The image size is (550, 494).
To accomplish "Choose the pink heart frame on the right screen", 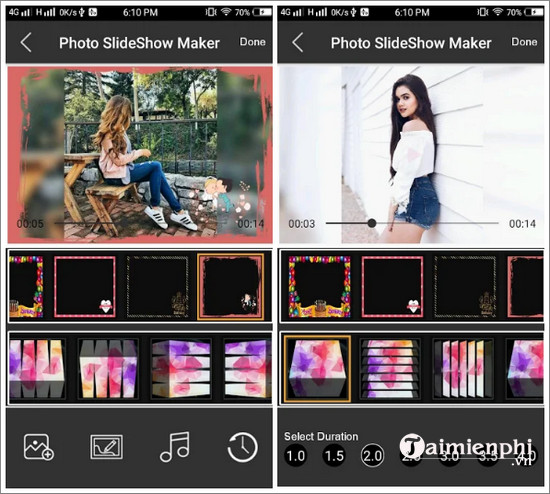I will (392, 287).
